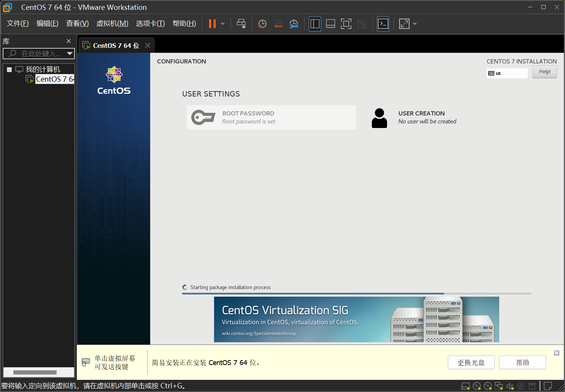Take a snapshot of this virtual machine
The width and height of the screenshot is (565, 392).
coord(262,24)
